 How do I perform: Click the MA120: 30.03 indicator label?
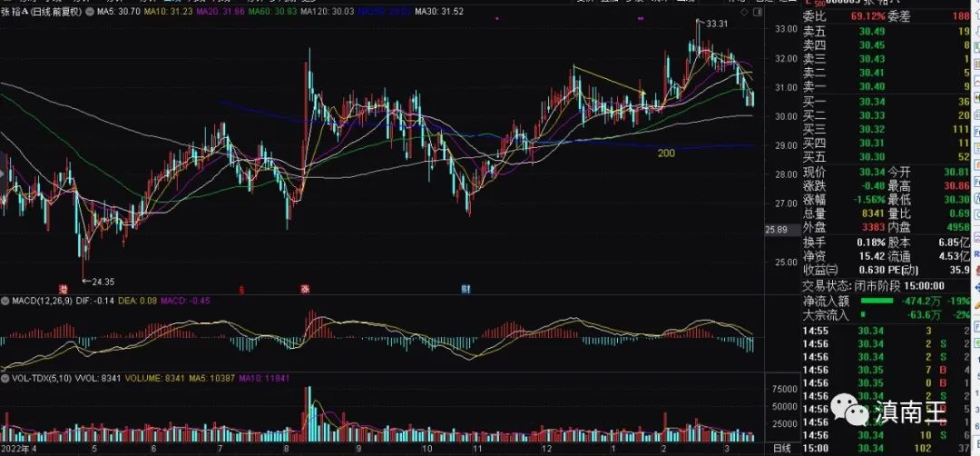327,11
